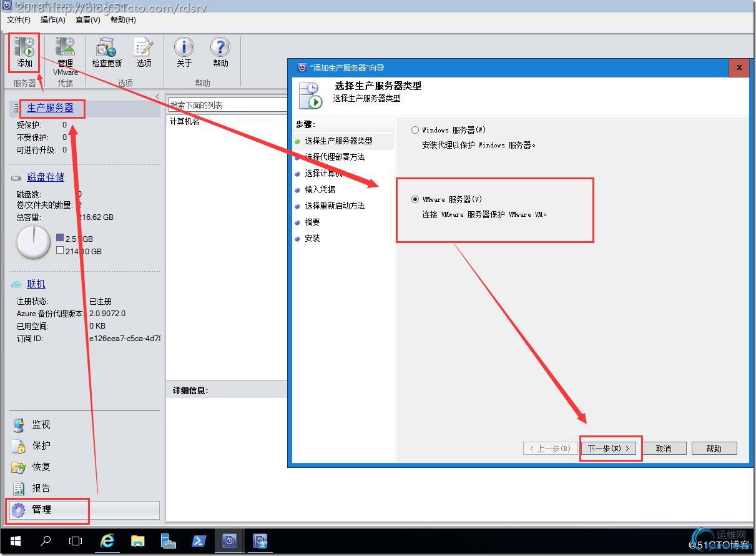Image resolution: width=756 pixels, height=556 pixels.
Task: Open PowerShell from the taskbar
Action: pos(199,541)
